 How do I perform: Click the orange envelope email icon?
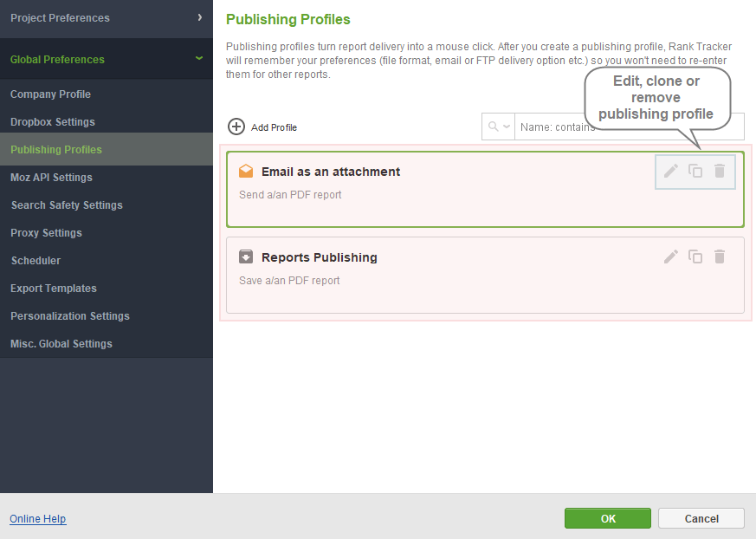tap(246, 171)
